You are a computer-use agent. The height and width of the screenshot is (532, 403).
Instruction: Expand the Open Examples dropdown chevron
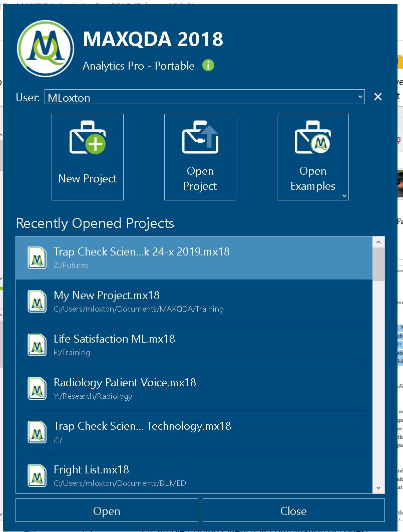click(x=344, y=196)
